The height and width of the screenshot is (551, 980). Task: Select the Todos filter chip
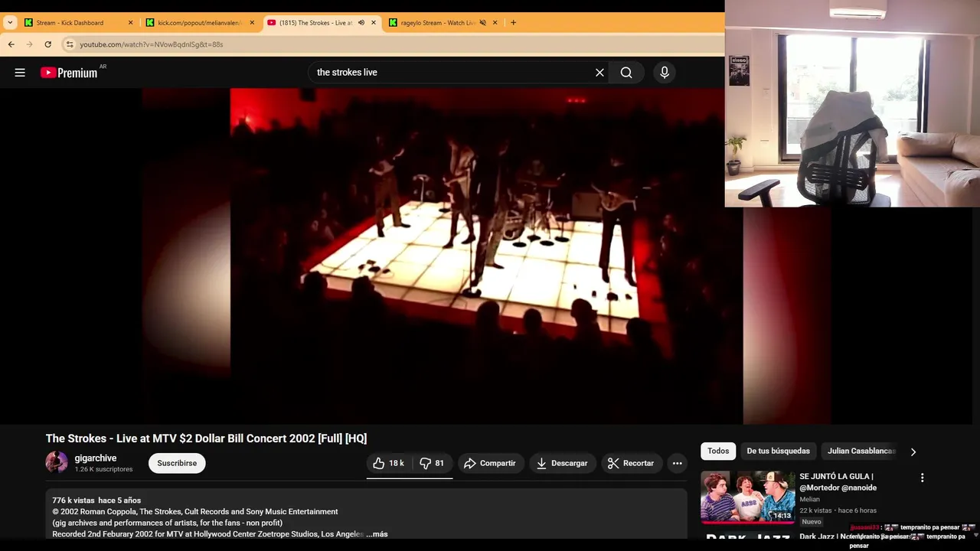pyautogui.click(x=718, y=451)
